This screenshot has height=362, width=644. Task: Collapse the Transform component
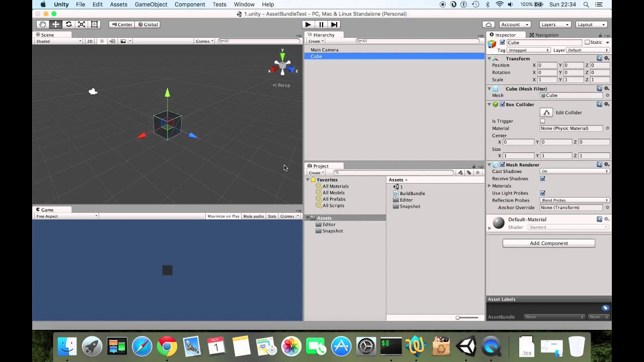click(489, 58)
